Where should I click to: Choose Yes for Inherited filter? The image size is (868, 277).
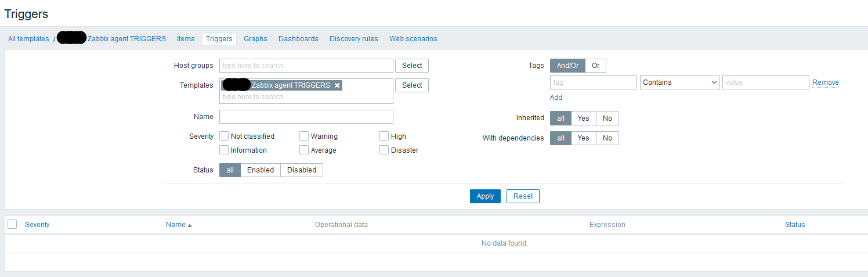[x=583, y=118]
